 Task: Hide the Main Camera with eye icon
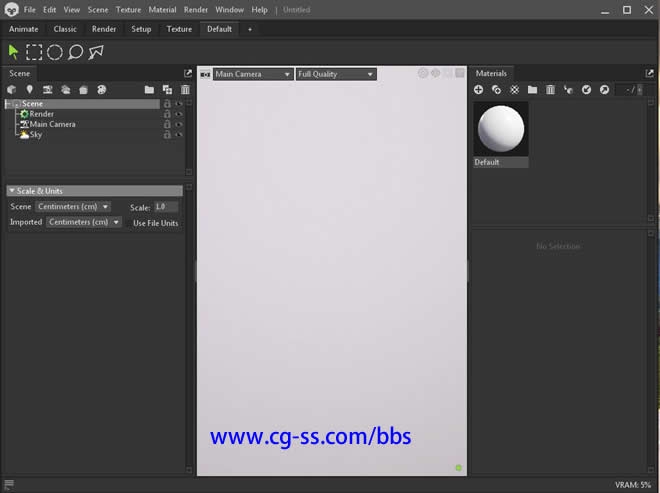[x=179, y=125]
